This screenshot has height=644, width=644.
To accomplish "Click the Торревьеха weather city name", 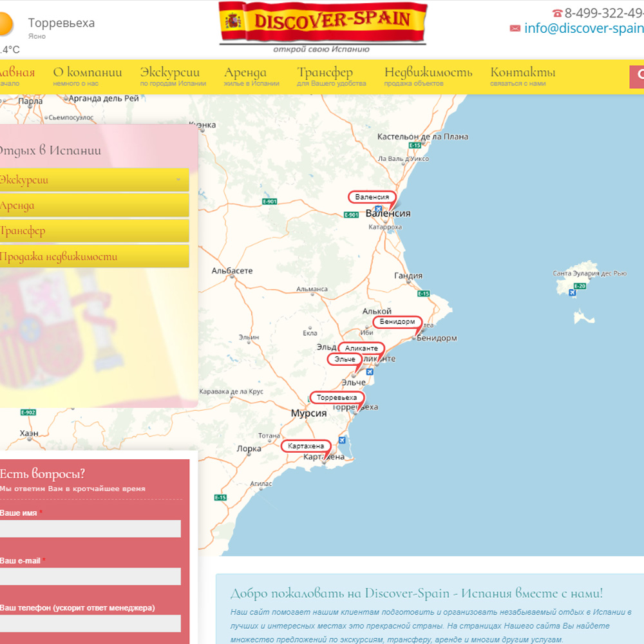I will coord(61,23).
